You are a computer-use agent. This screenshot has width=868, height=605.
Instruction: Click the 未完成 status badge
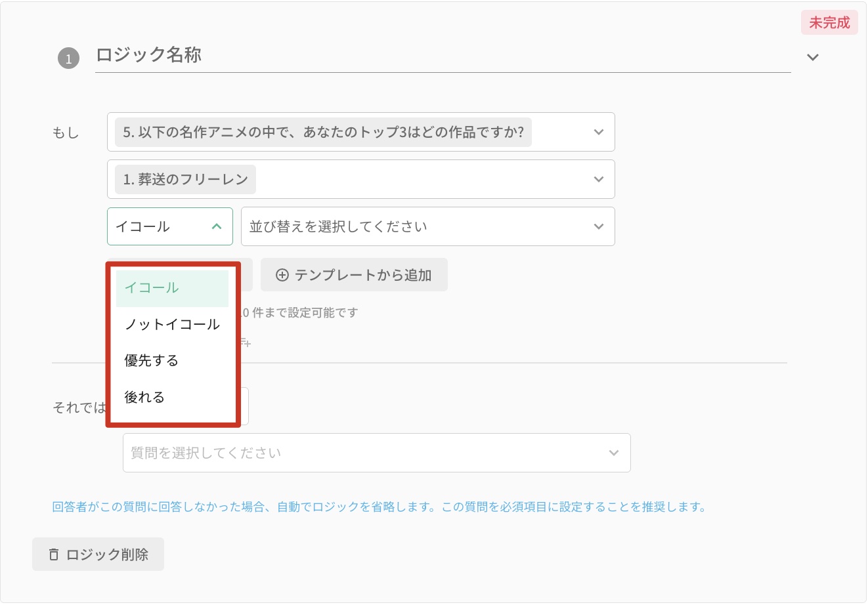click(x=829, y=23)
